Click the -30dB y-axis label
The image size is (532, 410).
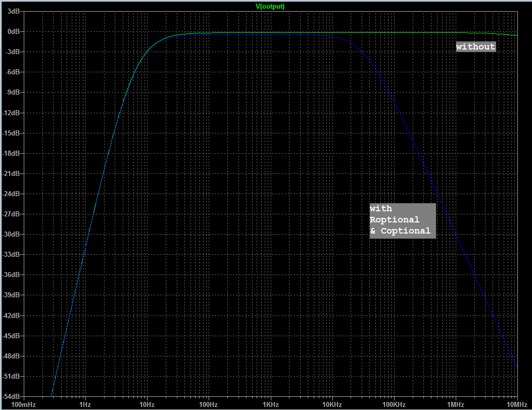tap(11, 235)
